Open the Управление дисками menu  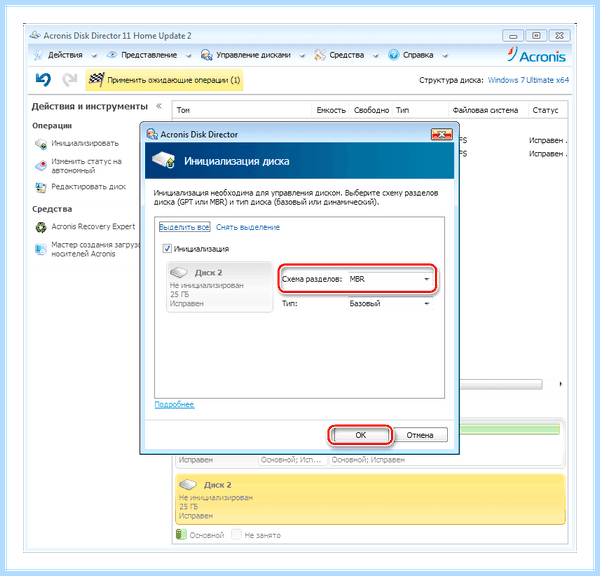click(x=253, y=55)
